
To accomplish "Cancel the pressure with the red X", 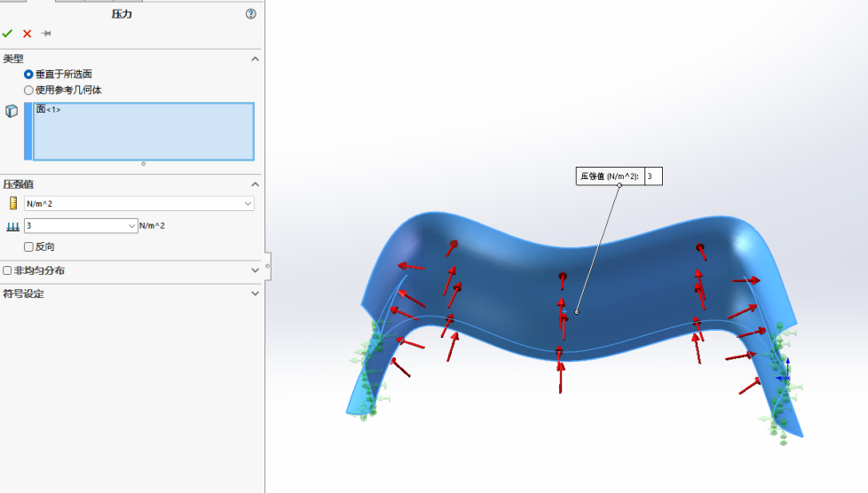I will point(27,34).
